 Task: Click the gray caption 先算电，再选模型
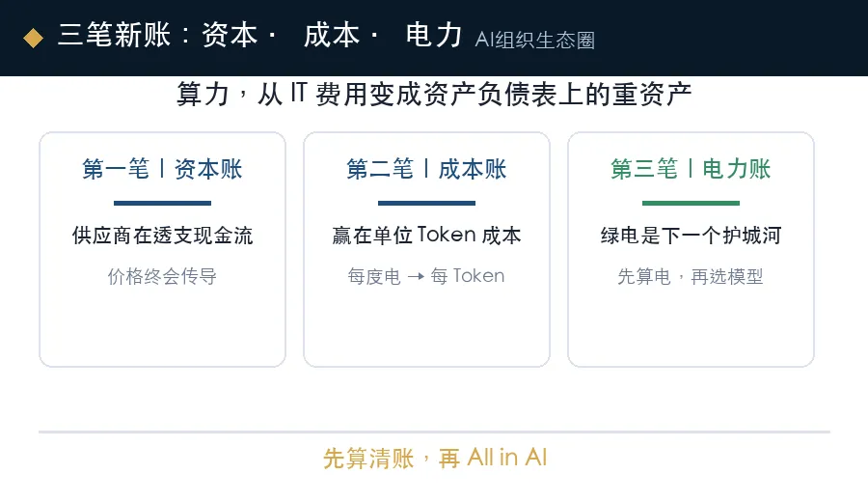[x=691, y=276]
